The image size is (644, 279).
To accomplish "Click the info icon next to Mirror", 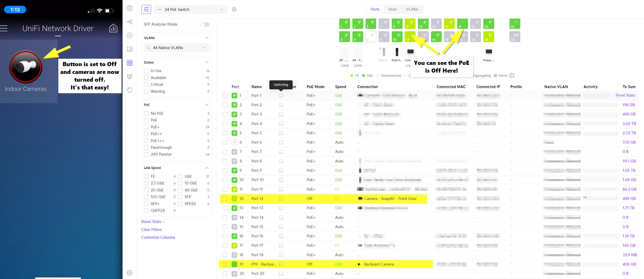I will [512, 75].
